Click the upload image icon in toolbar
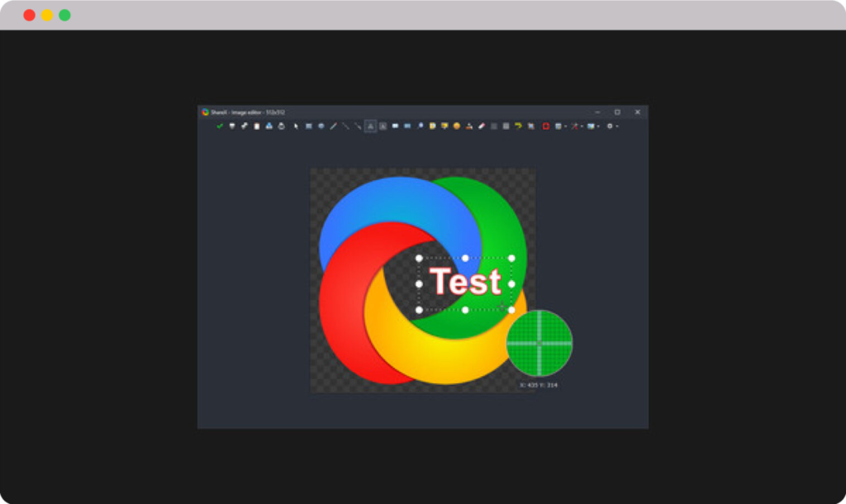846x504 pixels. tap(269, 126)
